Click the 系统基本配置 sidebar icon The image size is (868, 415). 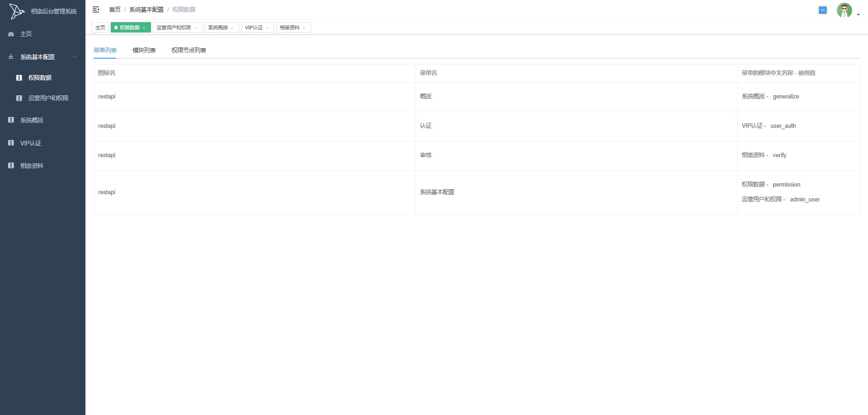point(11,57)
